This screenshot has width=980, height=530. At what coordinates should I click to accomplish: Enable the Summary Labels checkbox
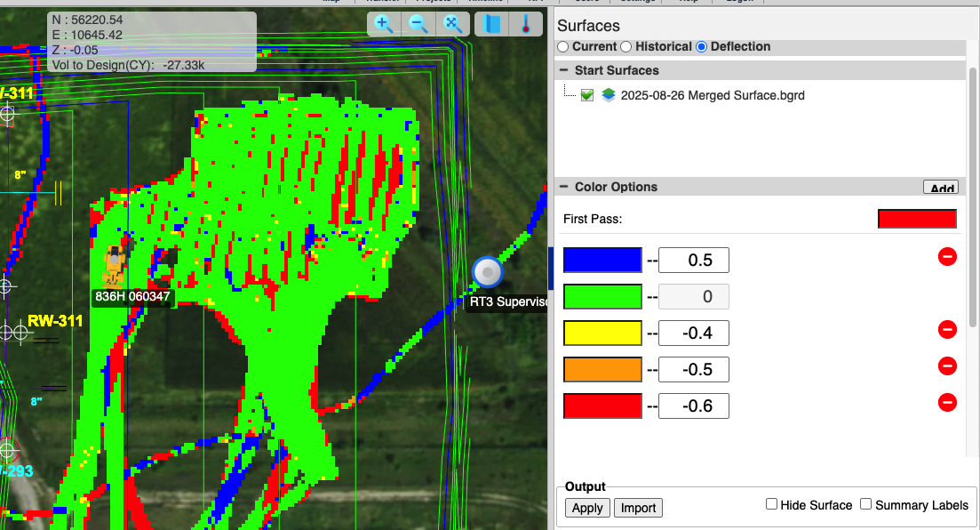[x=865, y=504]
